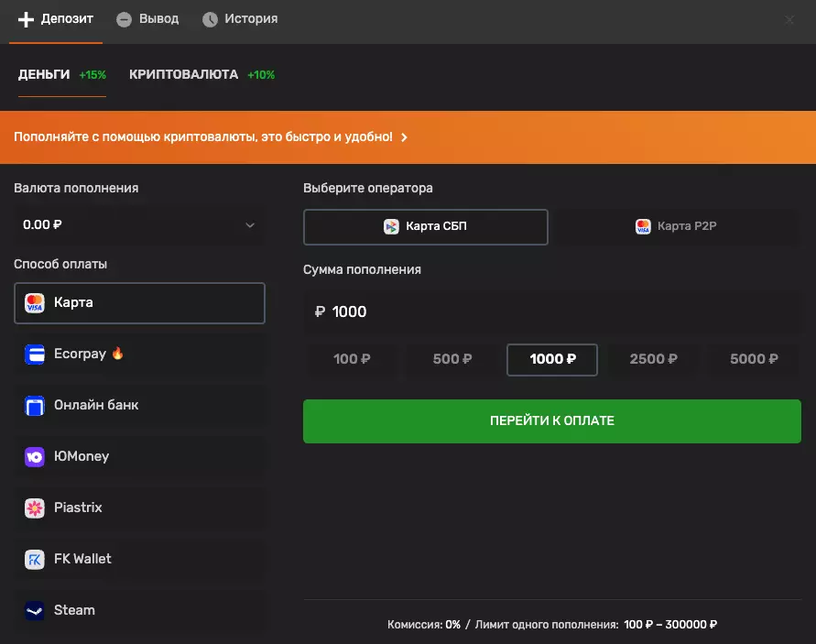The height and width of the screenshot is (644, 816).
Task: Choose the 2500 ₽ preset amount
Action: click(653, 359)
